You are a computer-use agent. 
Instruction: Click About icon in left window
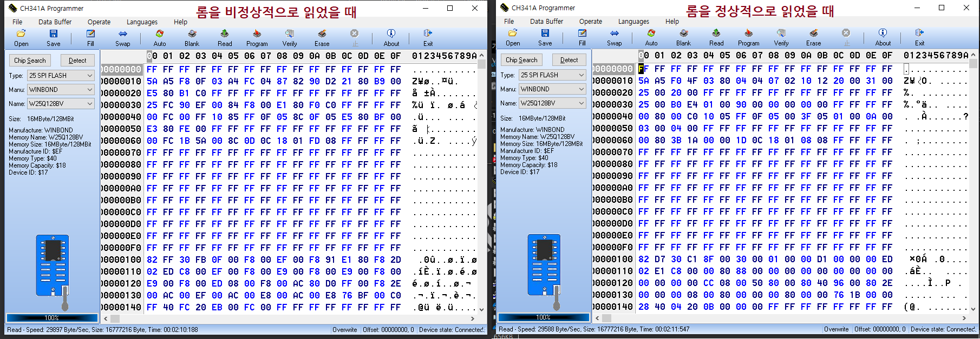pyautogui.click(x=391, y=38)
